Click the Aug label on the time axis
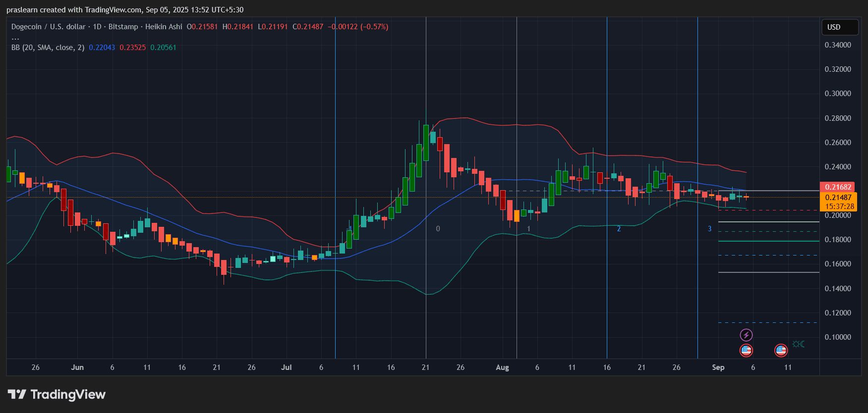Screen dimensions: 868x413 [x=502, y=367]
